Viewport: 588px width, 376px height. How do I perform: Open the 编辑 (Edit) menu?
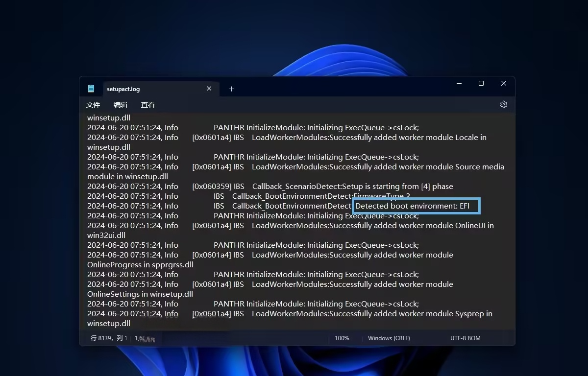tap(121, 105)
